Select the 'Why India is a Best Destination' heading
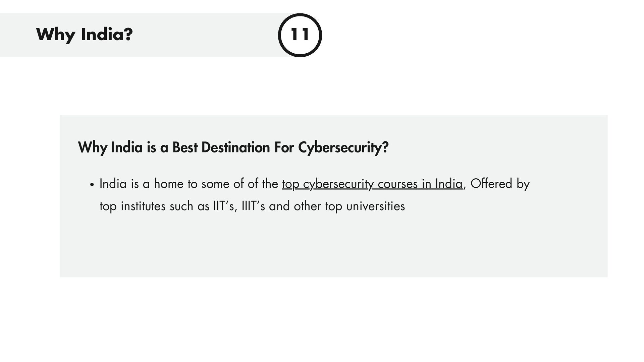The image size is (644, 362). tap(233, 147)
